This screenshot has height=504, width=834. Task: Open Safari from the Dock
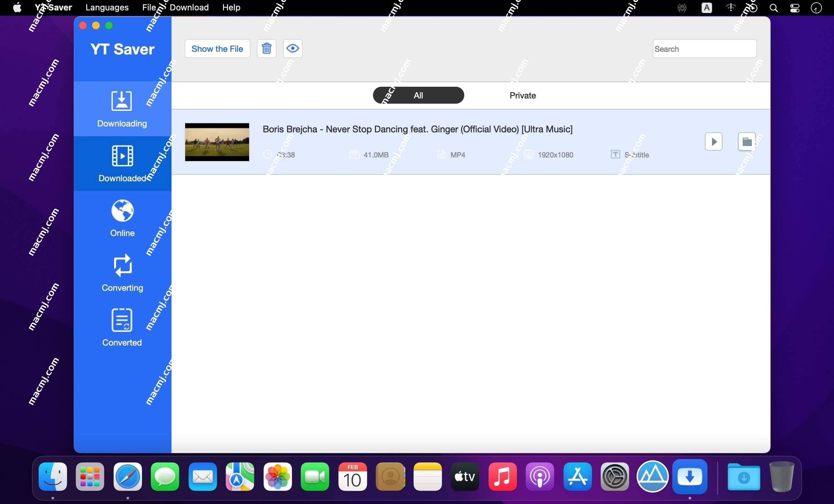127,476
